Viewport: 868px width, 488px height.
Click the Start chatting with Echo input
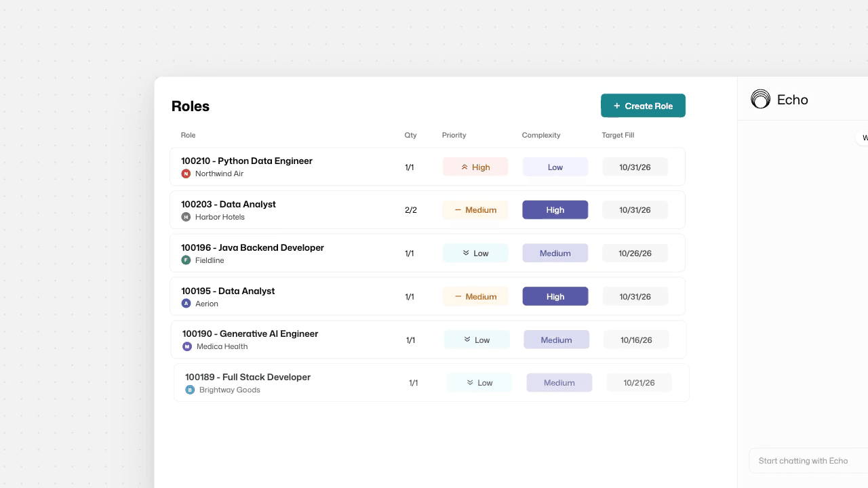[x=808, y=461]
